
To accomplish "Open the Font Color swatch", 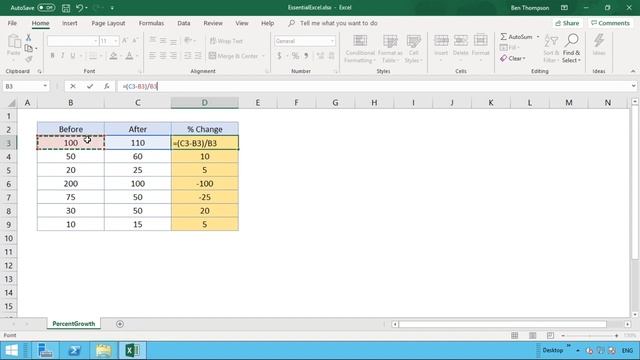I will click(129, 56).
